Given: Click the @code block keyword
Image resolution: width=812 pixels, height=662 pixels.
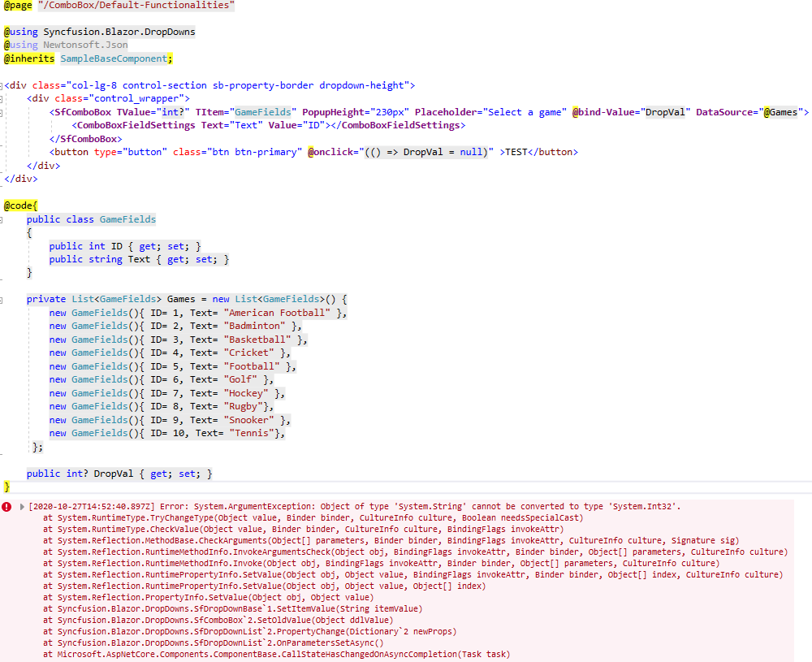Looking at the screenshot, I should 19,206.
